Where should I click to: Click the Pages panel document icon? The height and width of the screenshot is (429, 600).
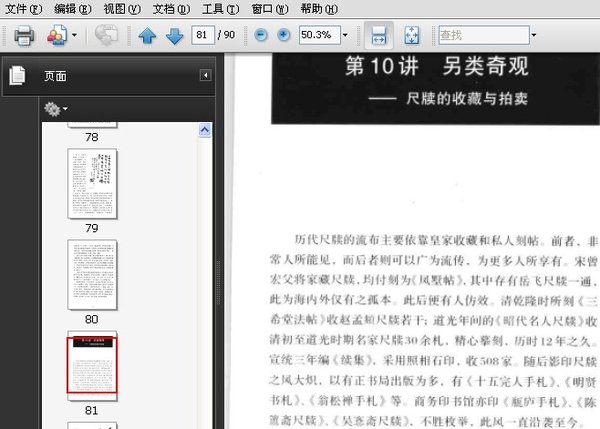pos(17,75)
